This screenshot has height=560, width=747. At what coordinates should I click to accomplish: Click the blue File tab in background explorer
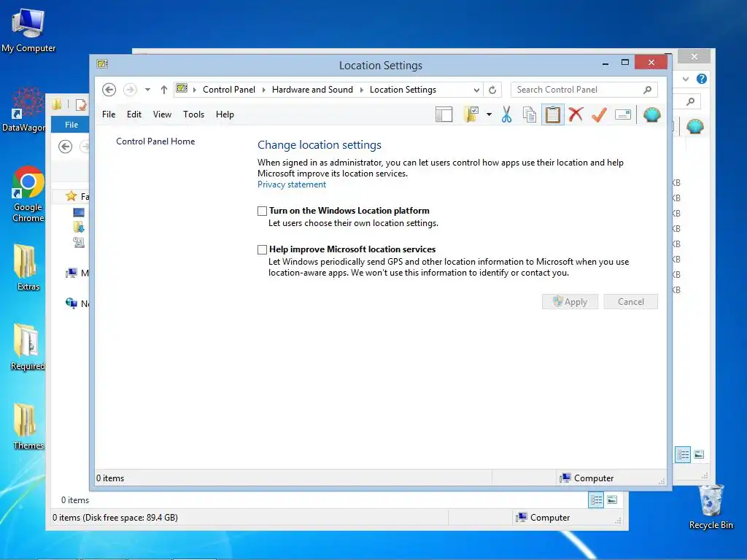tap(71, 125)
